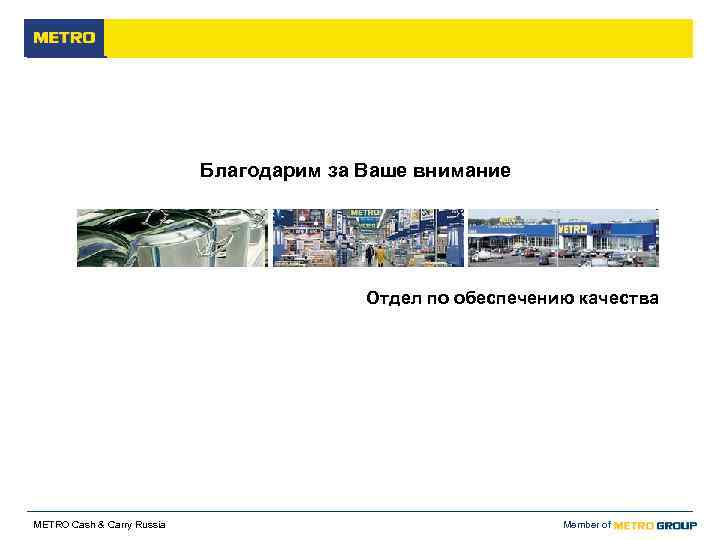The height and width of the screenshot is (540, 720).
Task: Click the footer text 'METRO Cash & Carry Russia'
Action: (x=100, y=524)
